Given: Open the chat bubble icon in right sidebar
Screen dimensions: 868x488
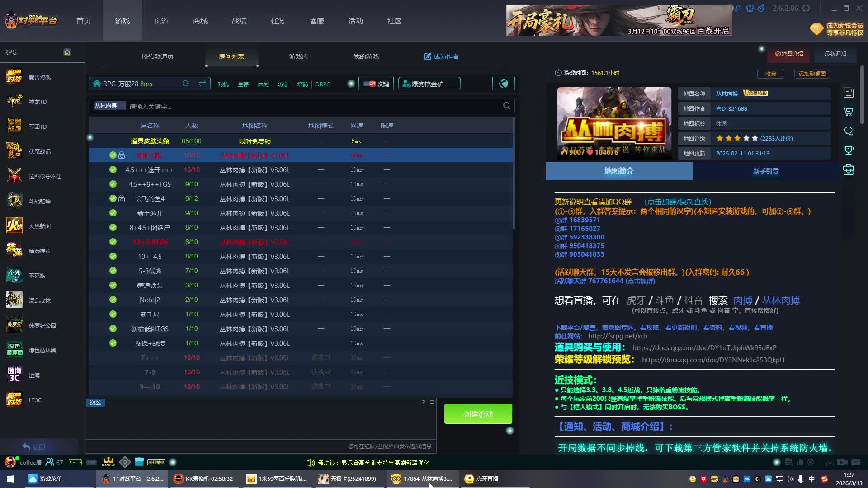Looking at the screenshot, I should (849, 131).
